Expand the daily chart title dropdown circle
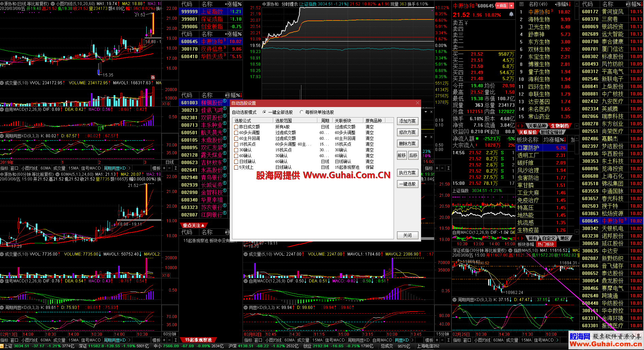Screen dimensions: 644x350 coord(53,4)
